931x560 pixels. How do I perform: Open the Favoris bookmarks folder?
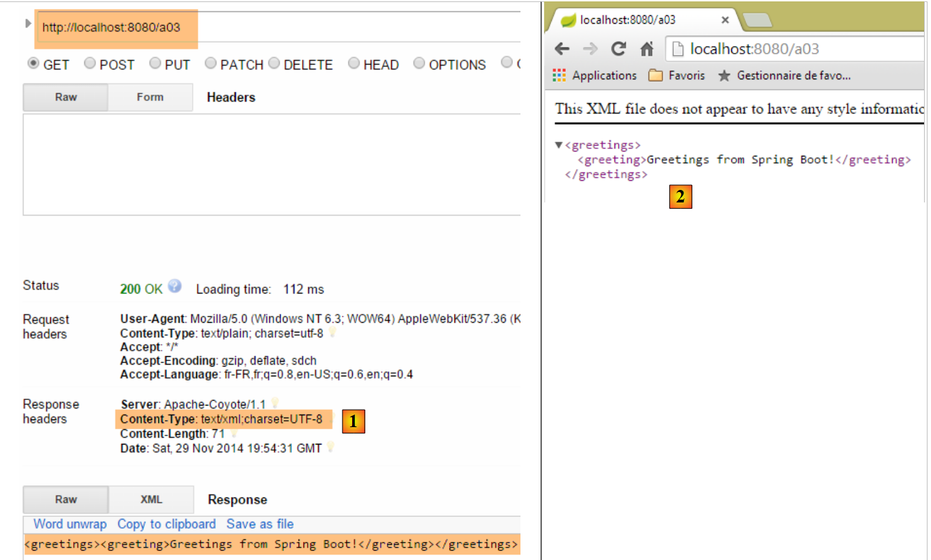(676, 75)
